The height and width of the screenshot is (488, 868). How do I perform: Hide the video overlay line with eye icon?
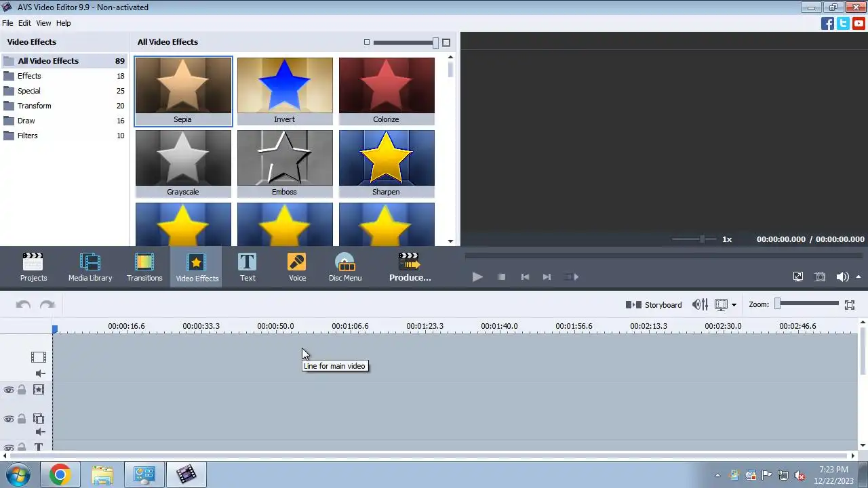pyautogui.click(x=9, y=419)
